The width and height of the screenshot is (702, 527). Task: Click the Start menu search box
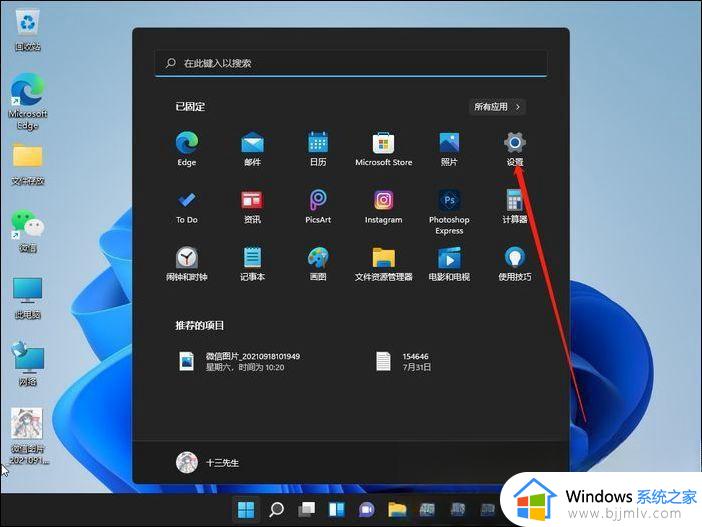point(351,63)
